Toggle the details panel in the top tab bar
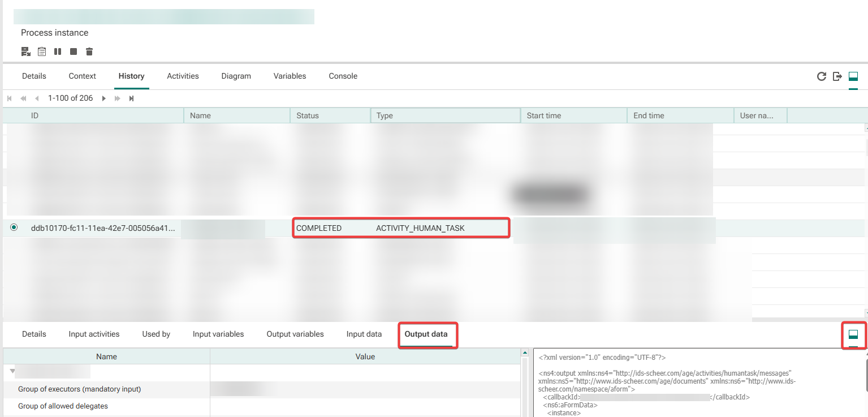The height and width of the screenshot is (417, 868). point(853,76)
